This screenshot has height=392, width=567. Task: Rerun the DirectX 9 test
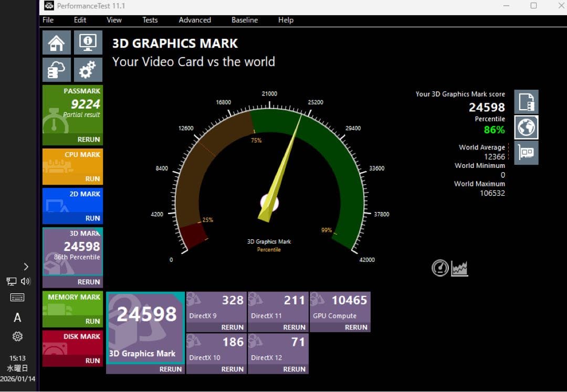(231, 327)
